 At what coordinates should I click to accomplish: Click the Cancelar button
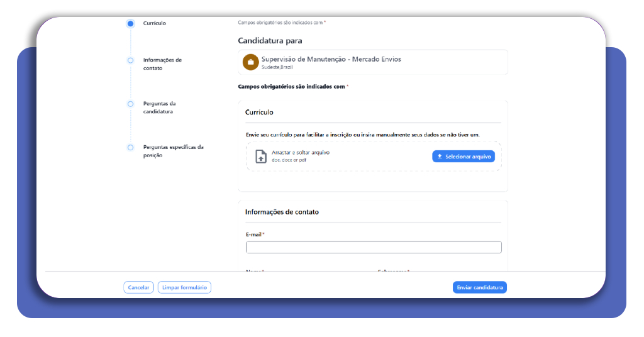[x=138, y=287]
